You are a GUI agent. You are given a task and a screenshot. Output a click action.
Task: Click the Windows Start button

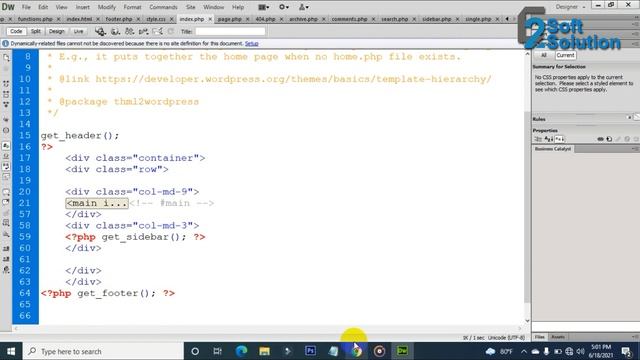point(11,351)
